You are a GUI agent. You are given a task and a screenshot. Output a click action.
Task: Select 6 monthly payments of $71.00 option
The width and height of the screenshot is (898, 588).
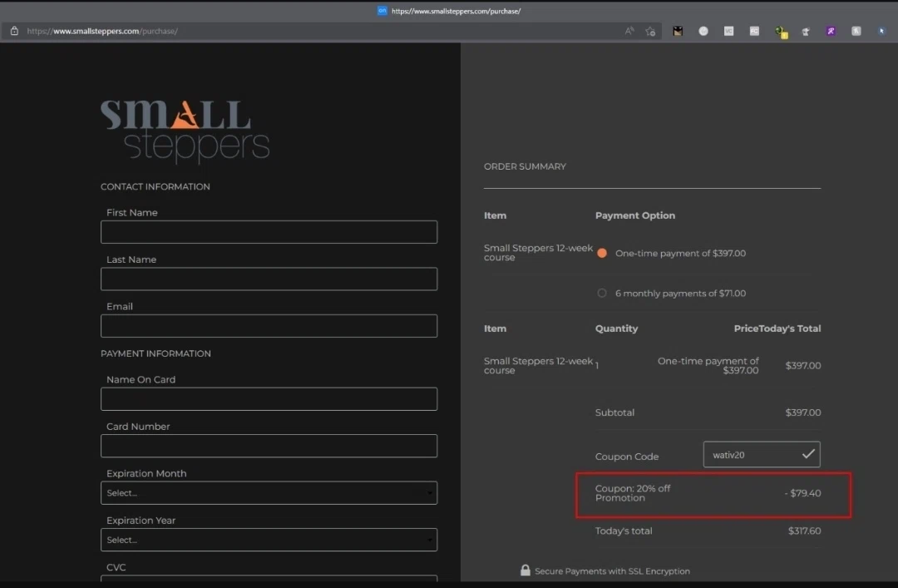(x=602, y=293)
